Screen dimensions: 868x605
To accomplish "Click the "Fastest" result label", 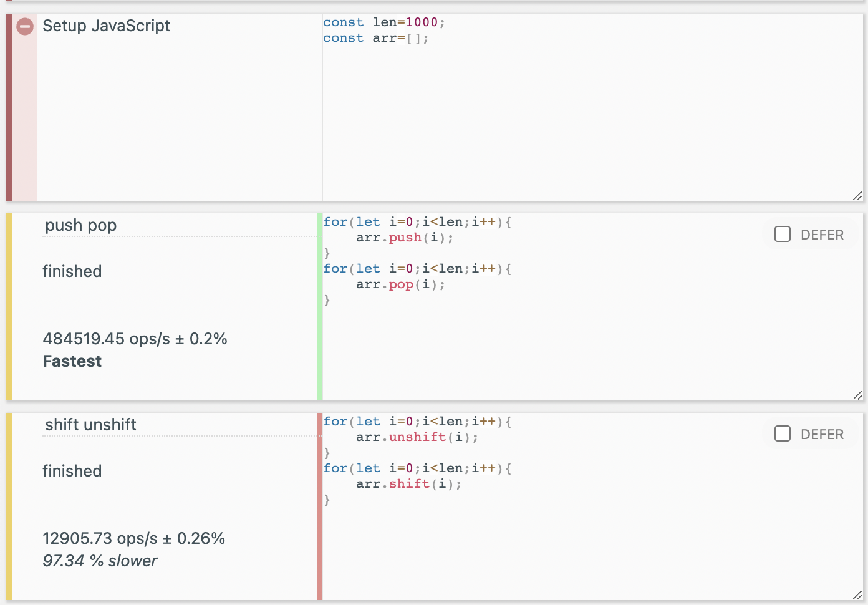I will point(72,361).
